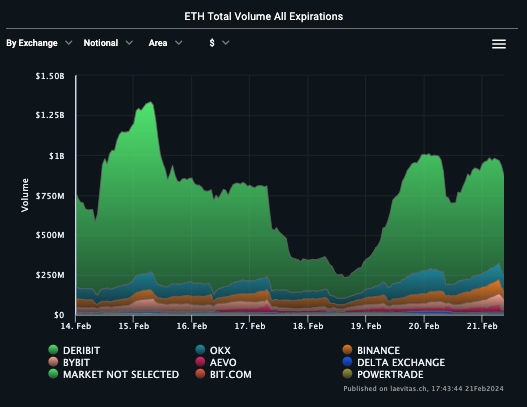
Task: Expand the $ currency dropdown chevron
Action: click(x=226, y=43)
